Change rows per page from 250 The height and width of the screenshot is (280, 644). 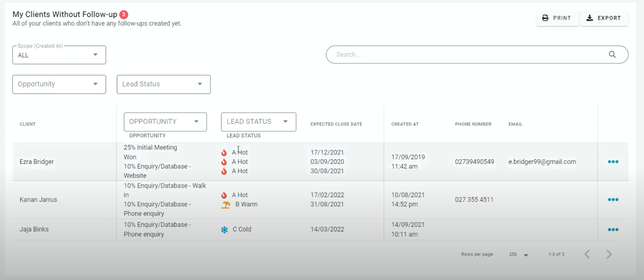518,255
